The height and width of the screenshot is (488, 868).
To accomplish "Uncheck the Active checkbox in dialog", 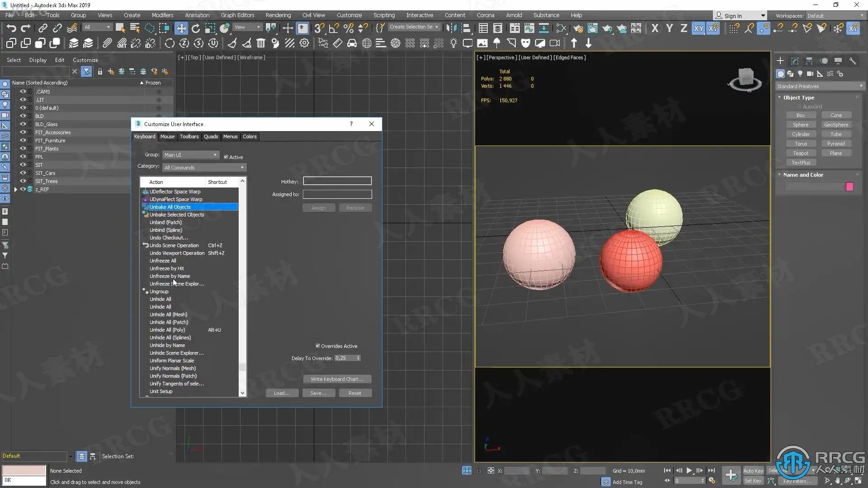I will (x=226, y=157).
